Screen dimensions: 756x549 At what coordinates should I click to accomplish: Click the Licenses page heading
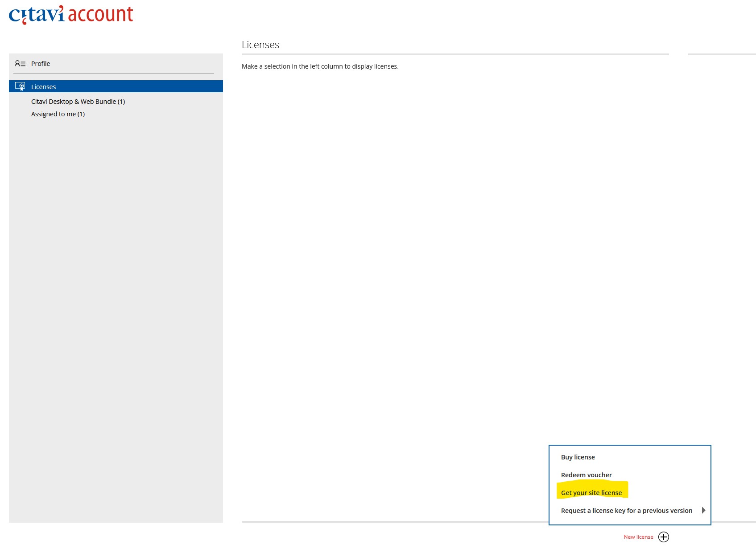point(260,45)
